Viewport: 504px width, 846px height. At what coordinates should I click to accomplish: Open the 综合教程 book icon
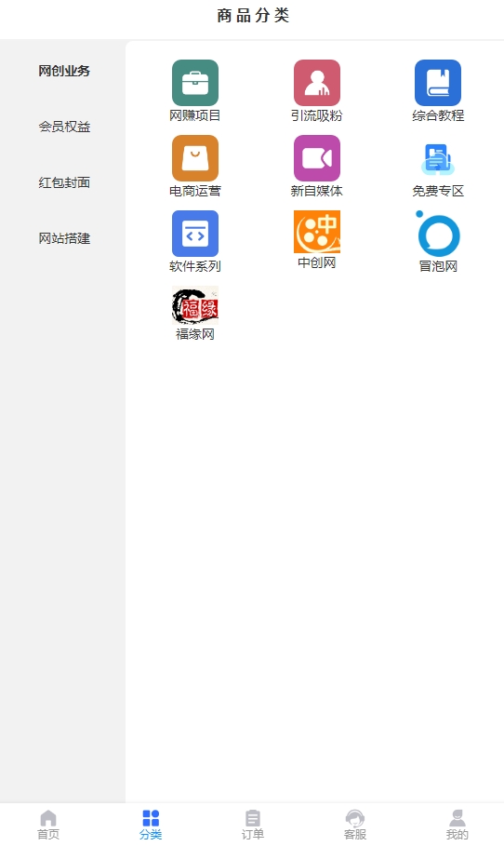tap(438, 83)
